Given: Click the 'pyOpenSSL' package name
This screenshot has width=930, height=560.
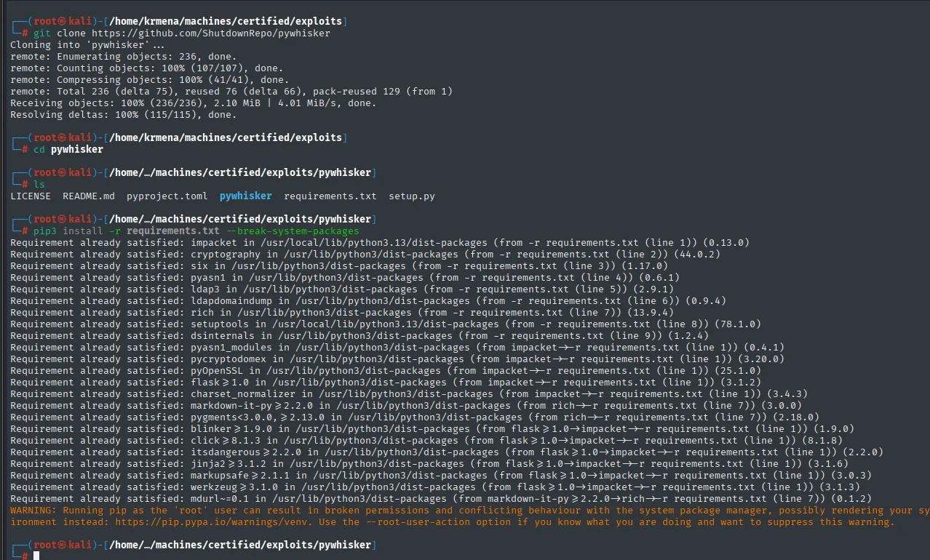Looking at the screenshot, I should pos(217,370).
